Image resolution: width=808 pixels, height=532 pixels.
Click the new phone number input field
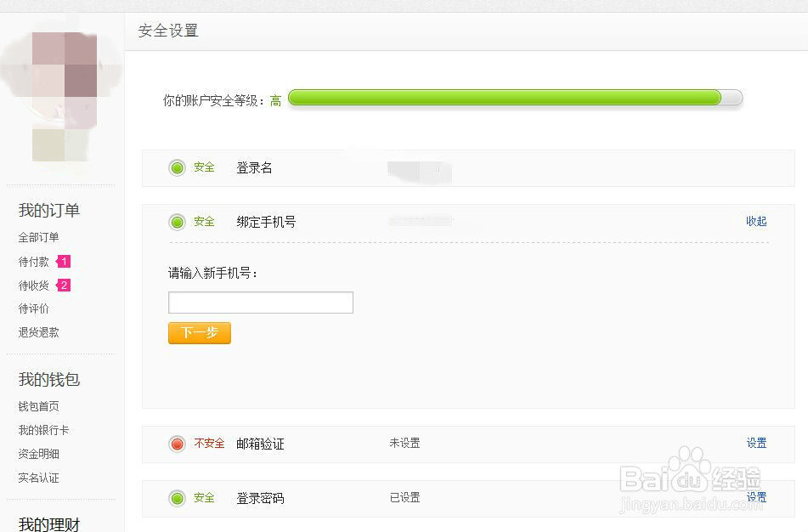tap(260, 302)
